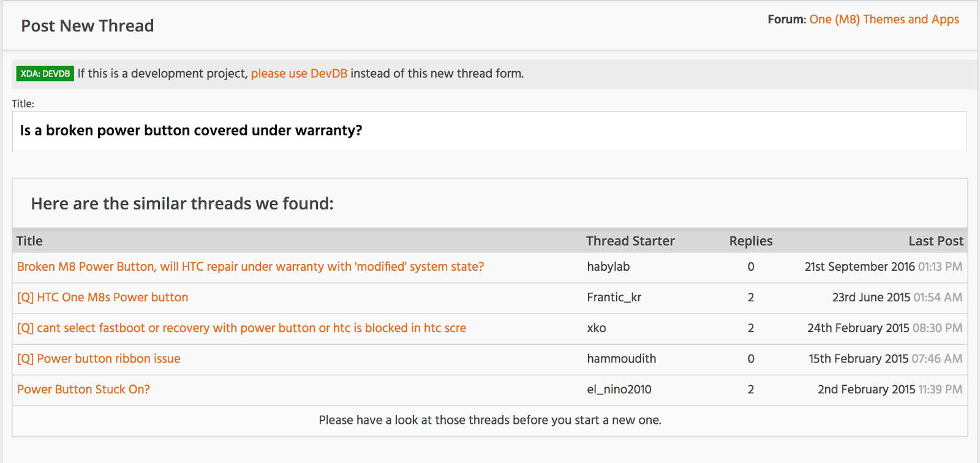Viewport: 980px width, 463px height.
Task: Open "Broken M8 Power Button" warranty thread
Action: [251, 267]
